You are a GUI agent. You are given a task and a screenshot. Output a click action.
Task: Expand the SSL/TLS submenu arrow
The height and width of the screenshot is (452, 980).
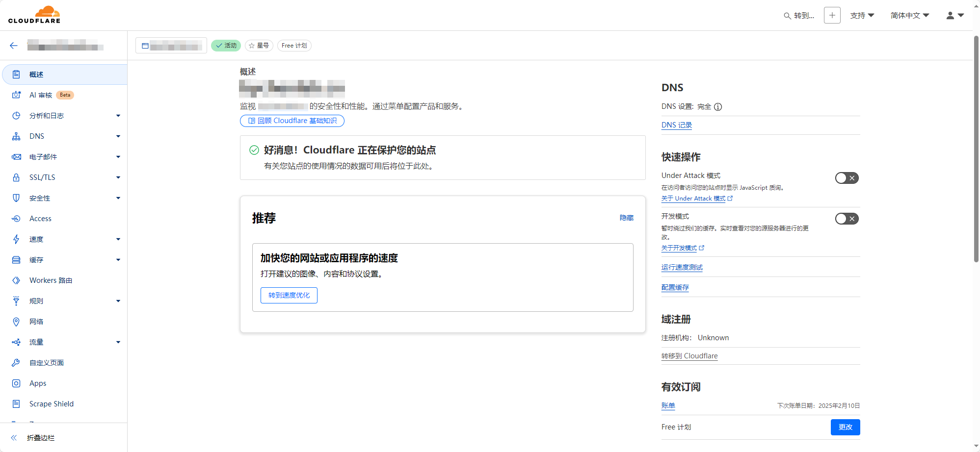click(x=118, y=177)
